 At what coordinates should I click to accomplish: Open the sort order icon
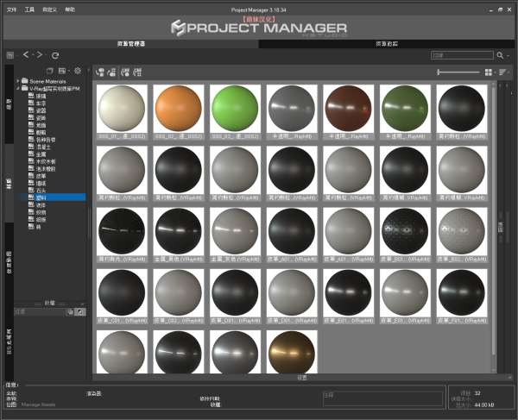pos(502,72)
